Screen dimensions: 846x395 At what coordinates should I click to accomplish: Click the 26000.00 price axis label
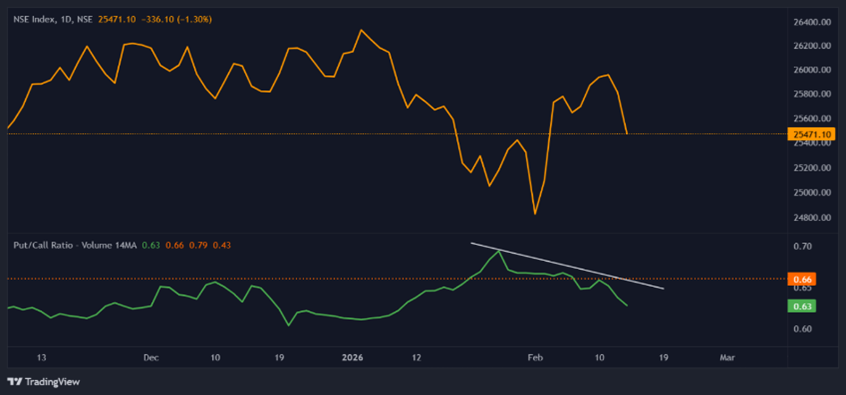(x=812, y=70)
